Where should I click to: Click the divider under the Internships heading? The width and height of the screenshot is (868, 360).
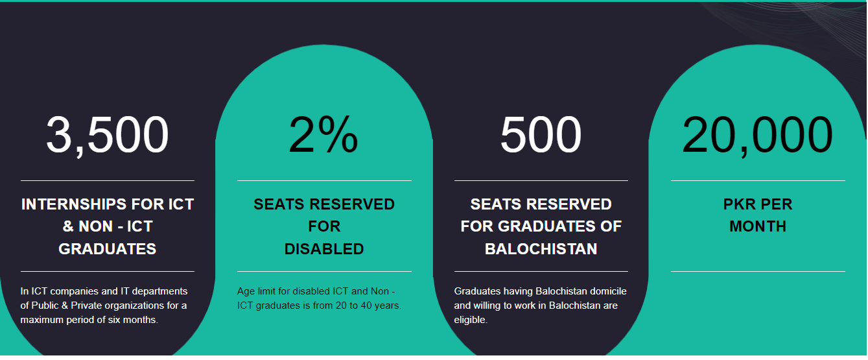pos(108,271)
